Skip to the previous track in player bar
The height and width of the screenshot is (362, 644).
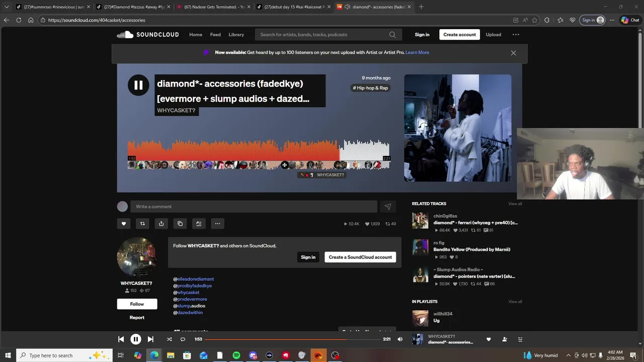click(x=121, y=339)
